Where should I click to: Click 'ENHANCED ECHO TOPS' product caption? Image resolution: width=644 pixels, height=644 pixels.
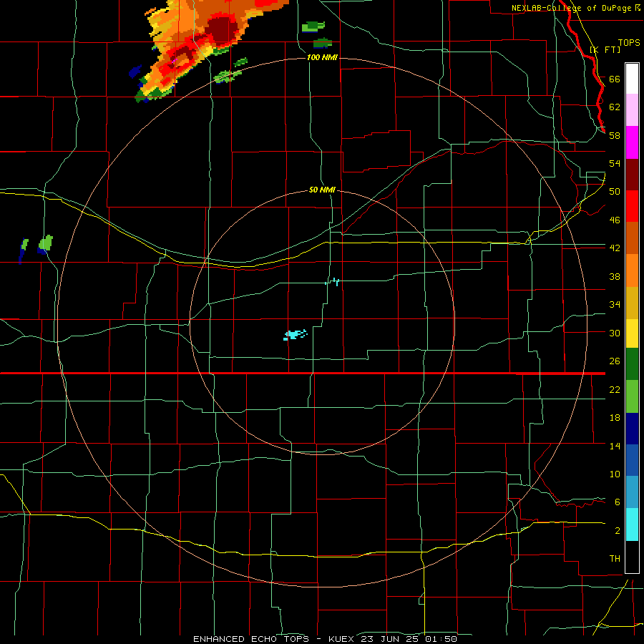(251, 639)
